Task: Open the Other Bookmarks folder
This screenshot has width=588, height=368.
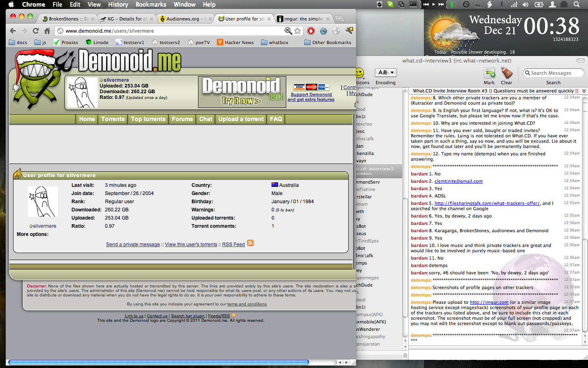Action: coord(328,43)
